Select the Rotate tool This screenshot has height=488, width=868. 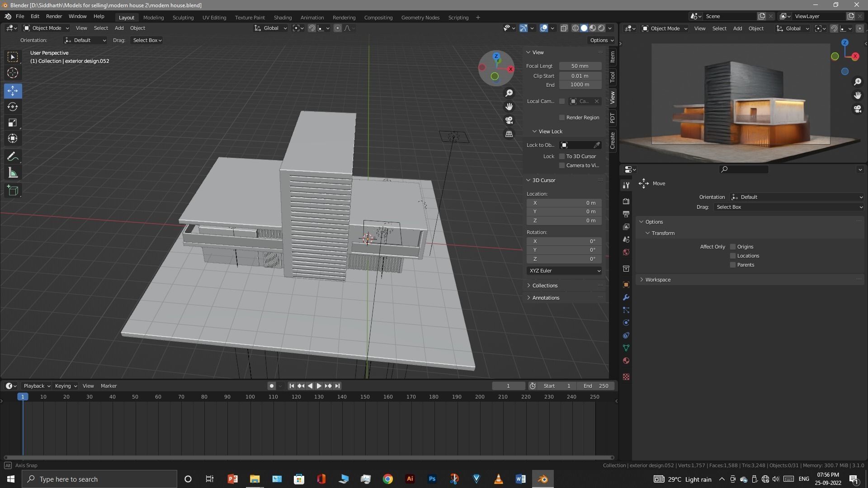(13, 107)
